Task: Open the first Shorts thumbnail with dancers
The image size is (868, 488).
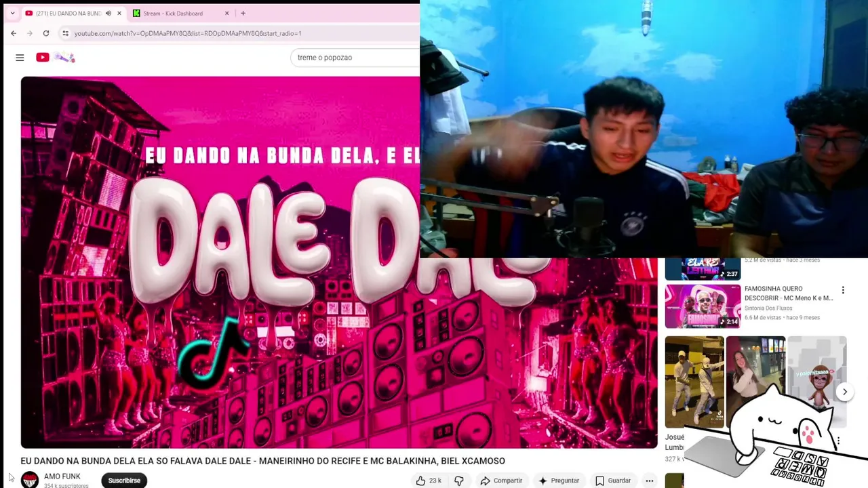Action: click(694, 382)
